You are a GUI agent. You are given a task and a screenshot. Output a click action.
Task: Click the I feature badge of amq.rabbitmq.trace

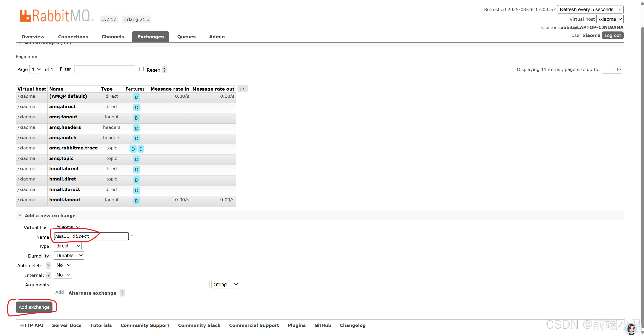click(x=141, y=149)
